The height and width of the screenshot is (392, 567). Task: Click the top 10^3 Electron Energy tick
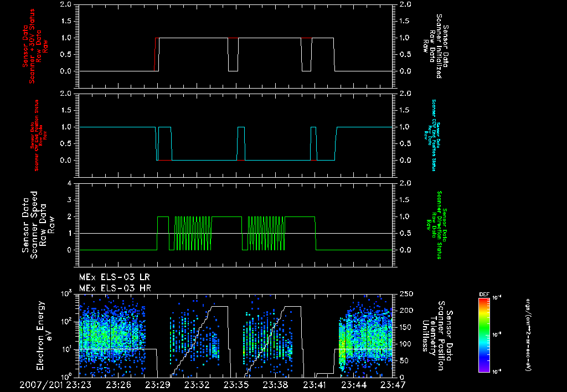(x=66, y=293)
